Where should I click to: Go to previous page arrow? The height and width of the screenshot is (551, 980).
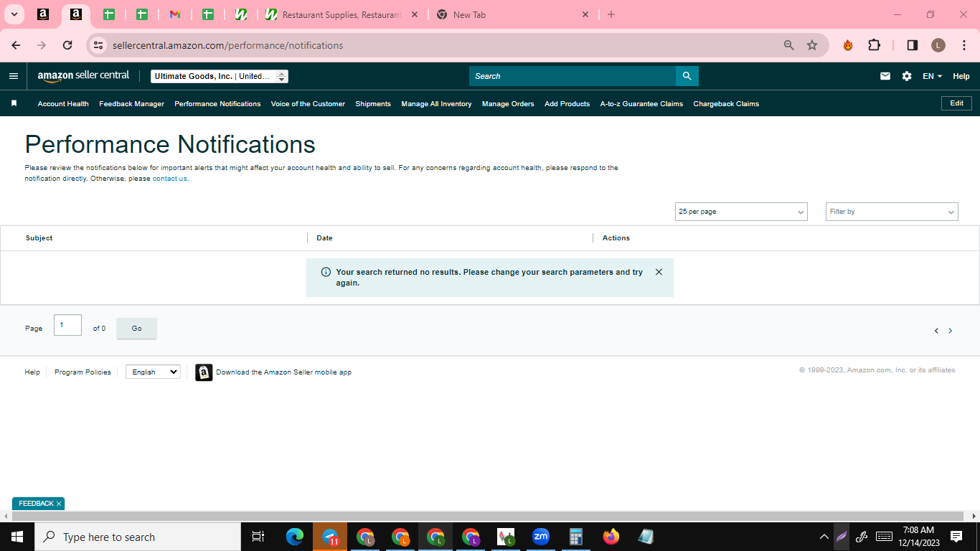coord(936,331)
